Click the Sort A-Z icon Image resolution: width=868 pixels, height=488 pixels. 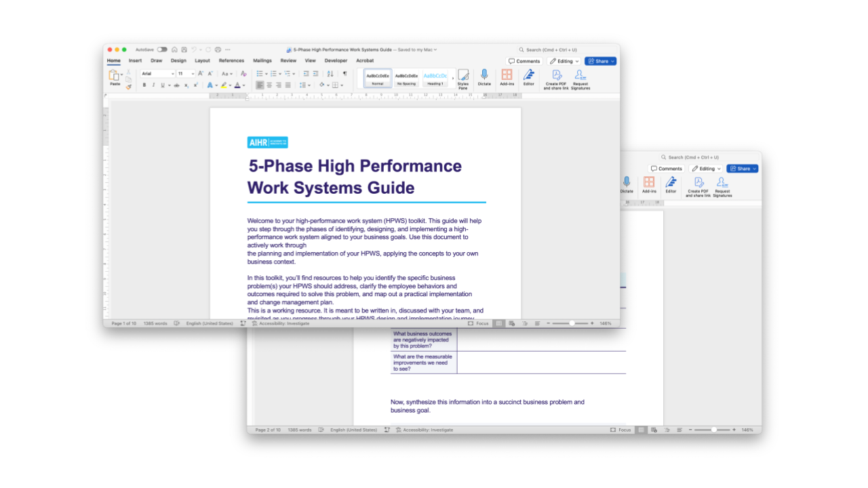(330, 73)
